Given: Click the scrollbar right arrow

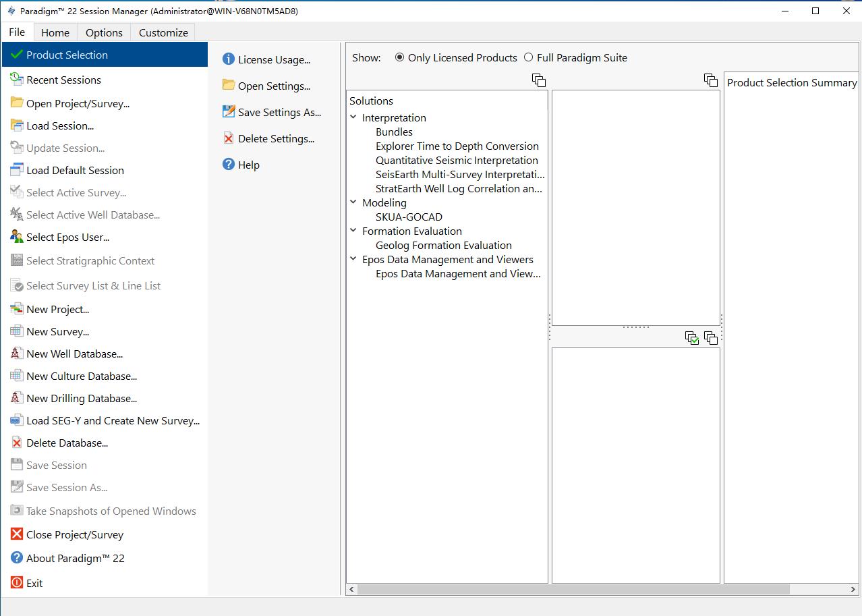Looking at the screenshot, I should [x=853, y=589].
